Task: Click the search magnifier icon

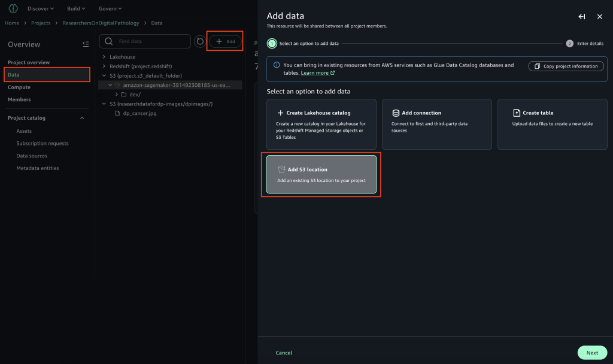Action: pyautogui.click(x=109, y=41)
